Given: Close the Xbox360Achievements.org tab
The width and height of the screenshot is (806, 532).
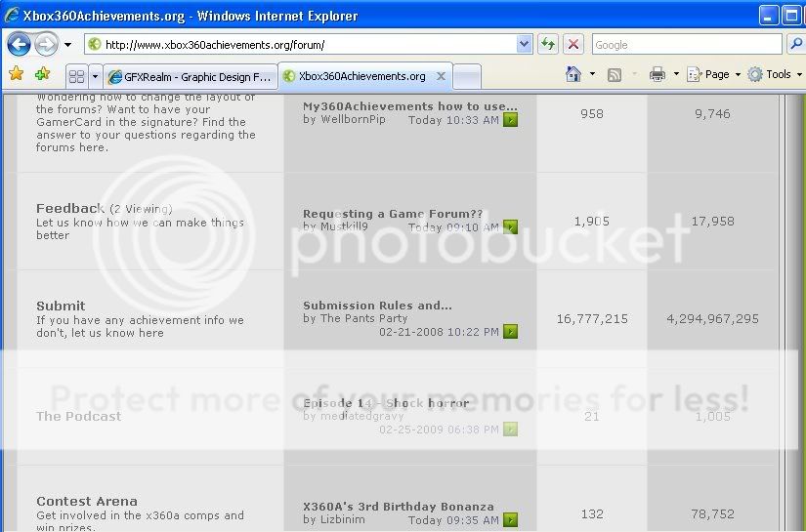Looking at the screenshot, I should 441,76.
